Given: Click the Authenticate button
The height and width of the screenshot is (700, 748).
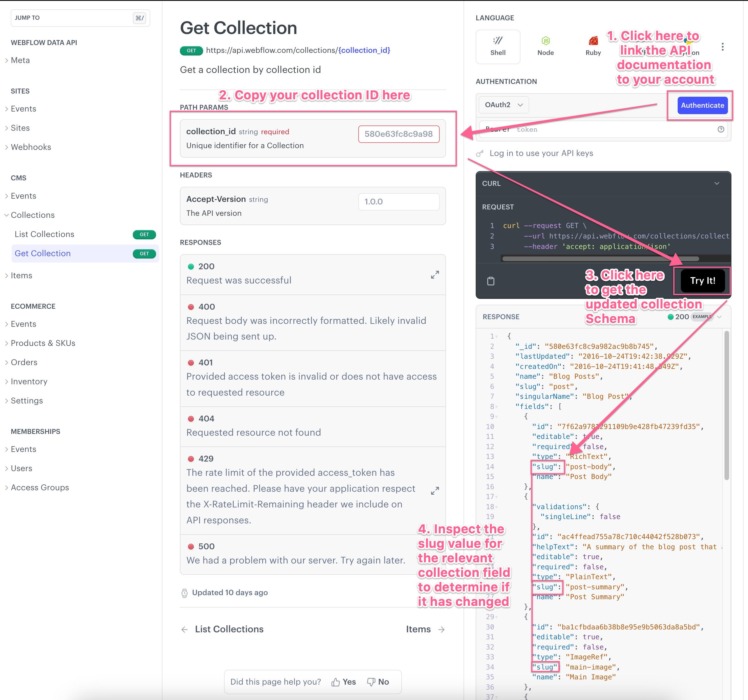Looking at the screenshot, I should 702,105.
